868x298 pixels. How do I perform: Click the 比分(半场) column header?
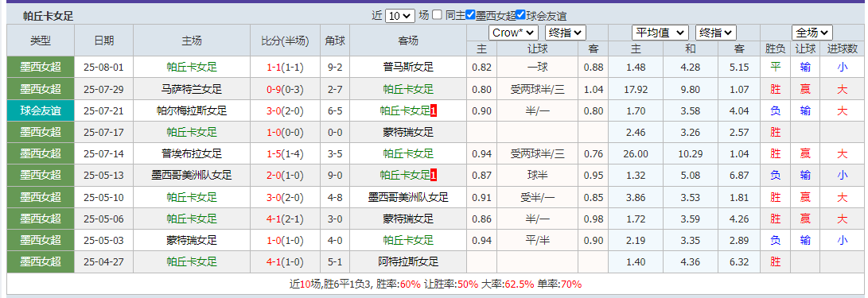point(285,41)
